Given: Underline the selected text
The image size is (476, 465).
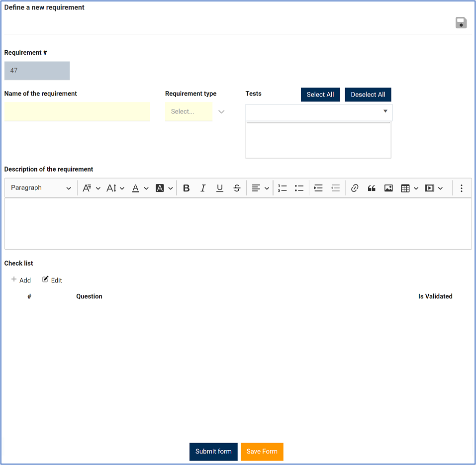Looking at the screenshot, I should click(220, 188).
